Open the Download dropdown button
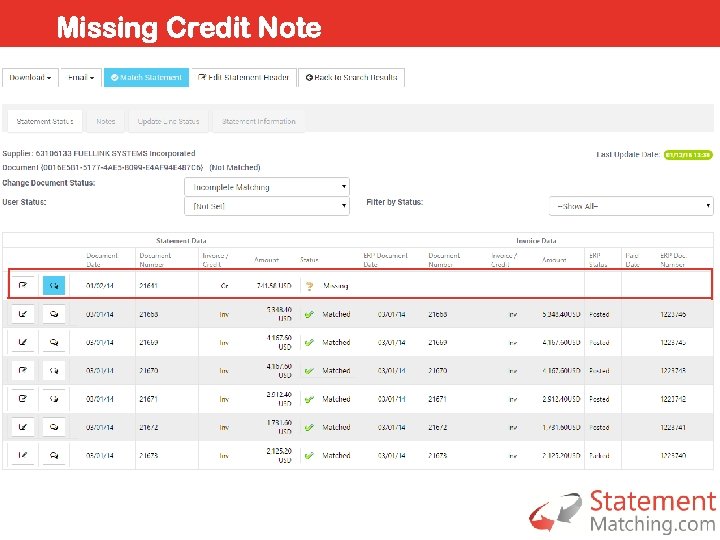The image size is (720, 540). [30, 78]
